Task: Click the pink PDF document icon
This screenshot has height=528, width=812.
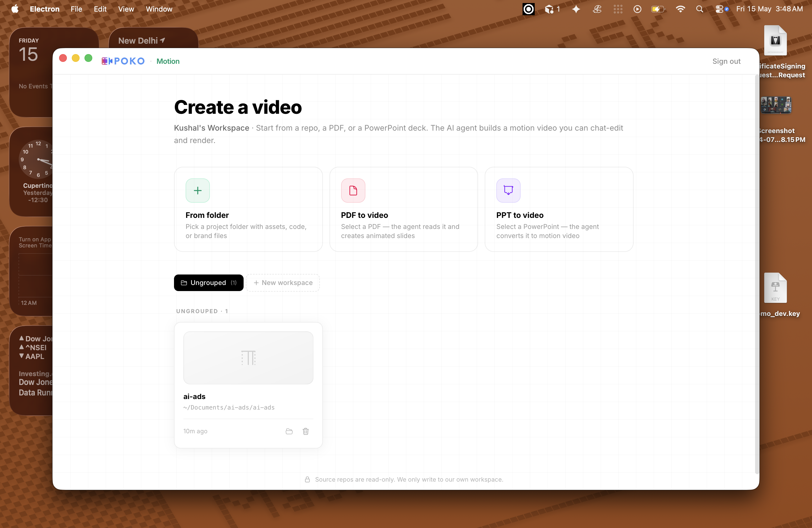Action: [353, 190]
